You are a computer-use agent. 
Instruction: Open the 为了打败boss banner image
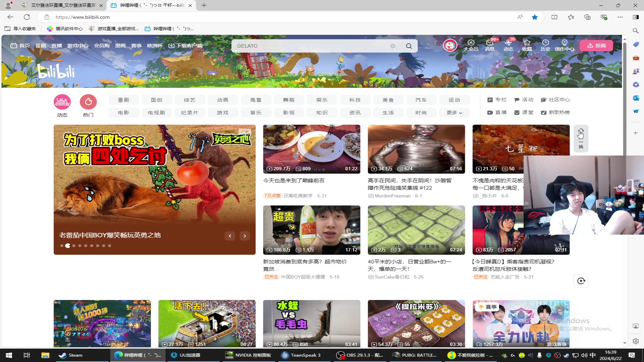point(155,190)
